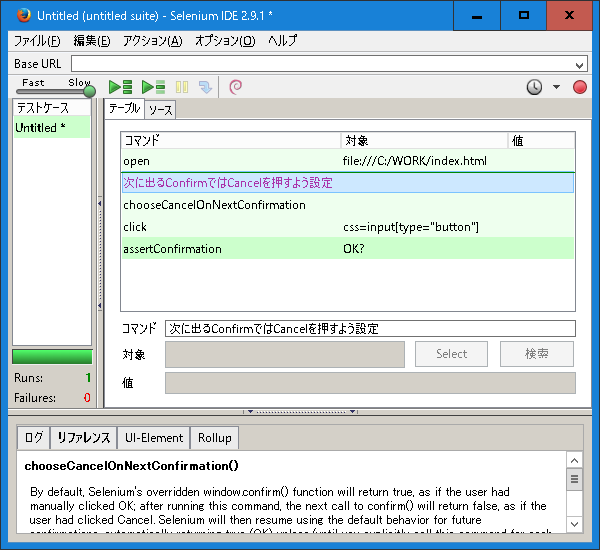600x550 pixels.
Task: Select the open command row
Action: (x=348, y=161)
